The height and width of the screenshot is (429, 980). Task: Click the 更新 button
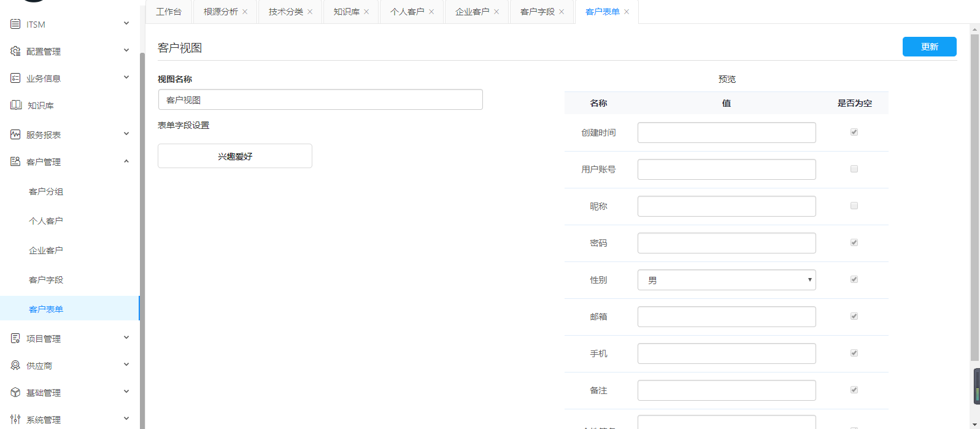click(929, 47)
